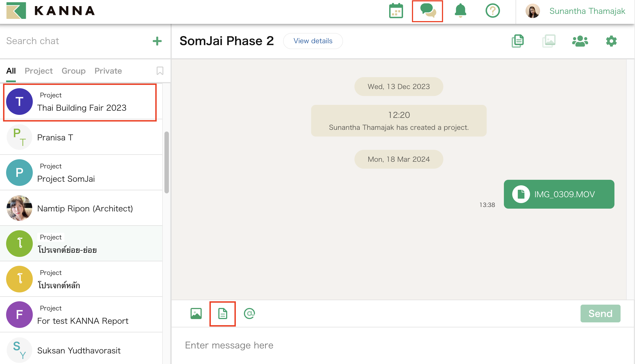The height and width of the screenshot is (364, 635).
Task: Open the Group tab
Action: pyautogui.click(x=73, y=71)
